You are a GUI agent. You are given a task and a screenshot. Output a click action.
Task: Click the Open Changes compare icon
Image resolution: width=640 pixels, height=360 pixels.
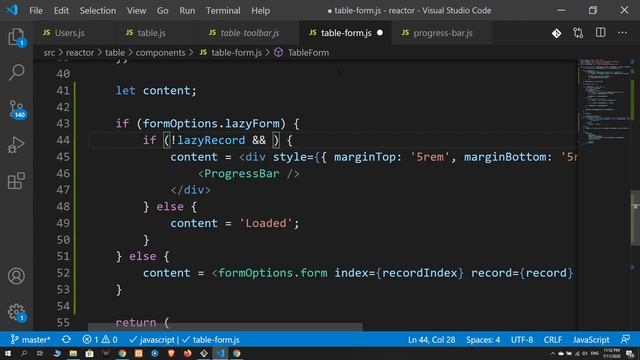(x=578, y=33)
